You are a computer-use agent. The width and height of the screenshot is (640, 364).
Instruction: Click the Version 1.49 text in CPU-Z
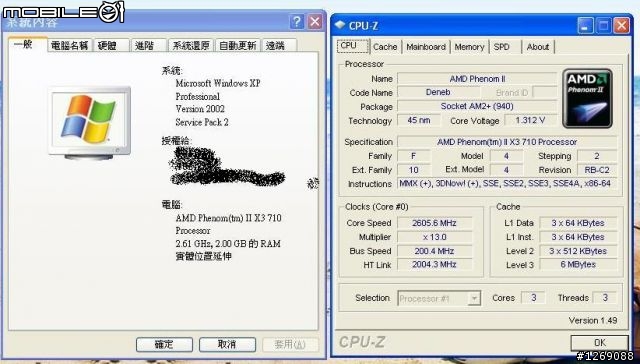(593, 321)
